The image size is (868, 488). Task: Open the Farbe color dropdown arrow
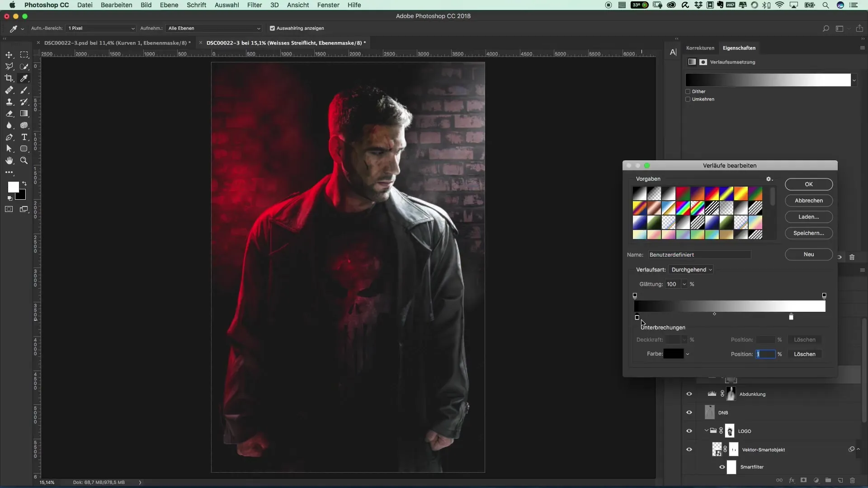coord(688,354)
